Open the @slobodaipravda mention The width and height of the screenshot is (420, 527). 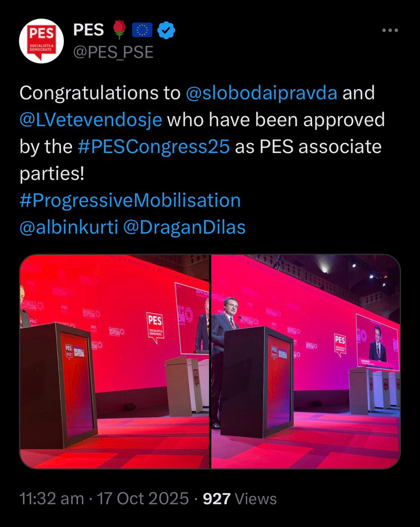(x=261, y=93)
